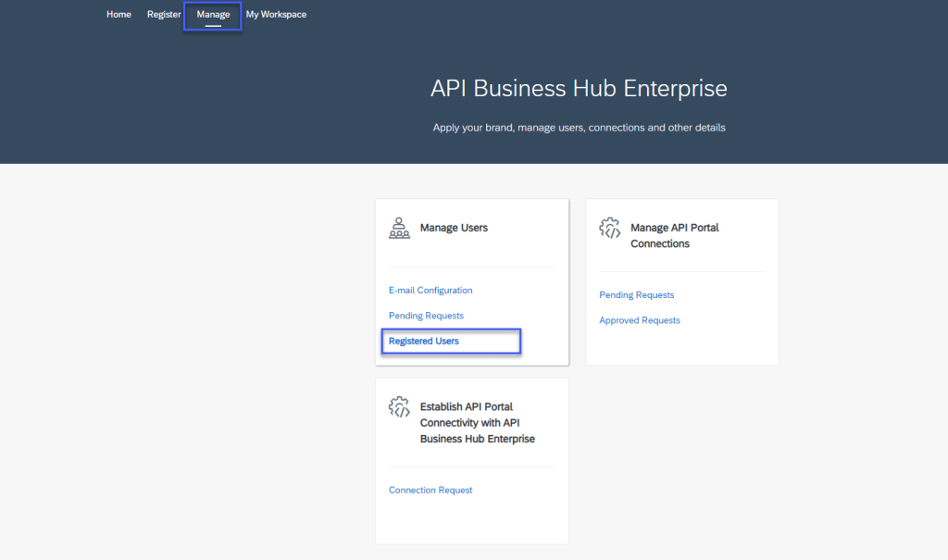Select the Manage navigation tab

tap(213, 15)
